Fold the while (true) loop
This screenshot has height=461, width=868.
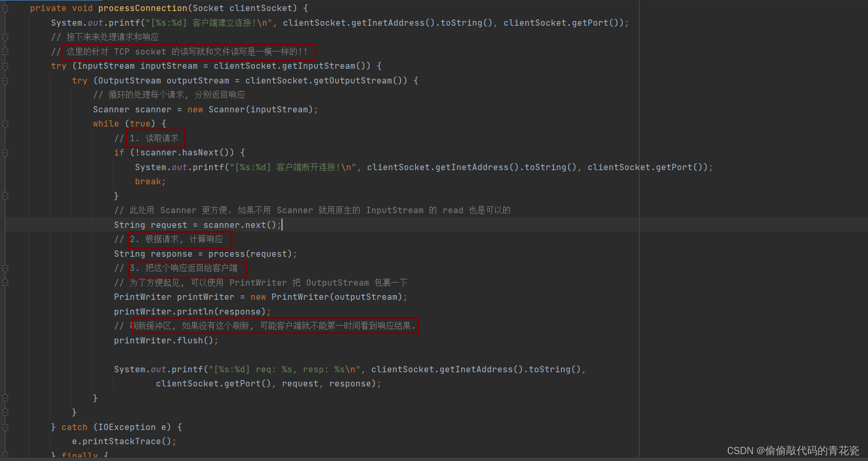click(5, 124)
